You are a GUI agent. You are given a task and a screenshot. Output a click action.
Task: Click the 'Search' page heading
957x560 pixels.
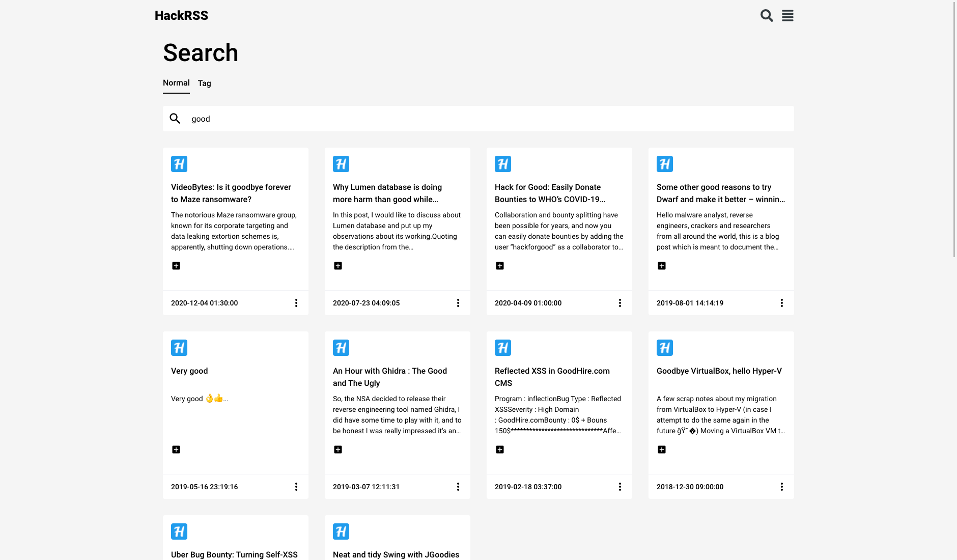pos(201,52)
